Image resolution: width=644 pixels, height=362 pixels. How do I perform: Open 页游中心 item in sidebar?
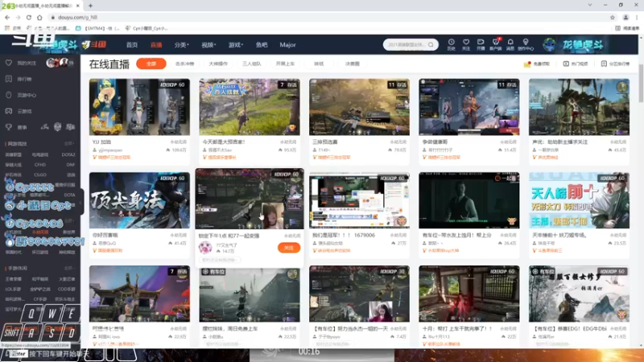point(22,95)
